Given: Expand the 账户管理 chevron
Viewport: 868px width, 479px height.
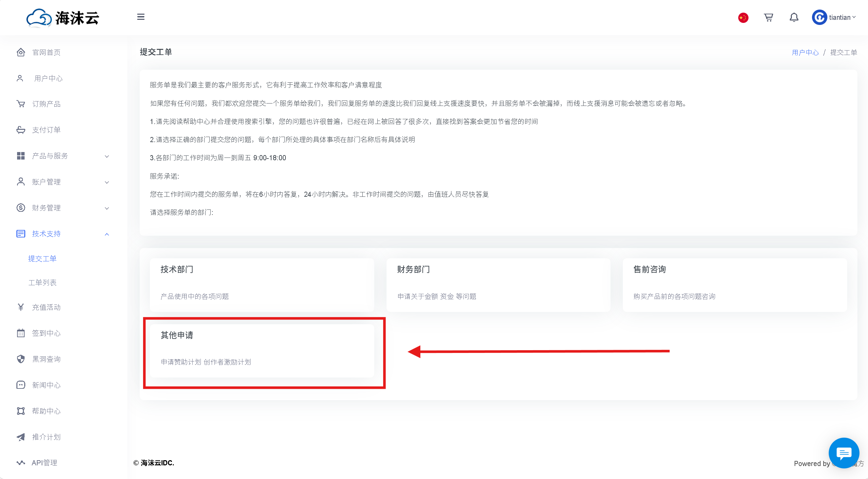Looking at the screenshot, I should coord(107,182).
